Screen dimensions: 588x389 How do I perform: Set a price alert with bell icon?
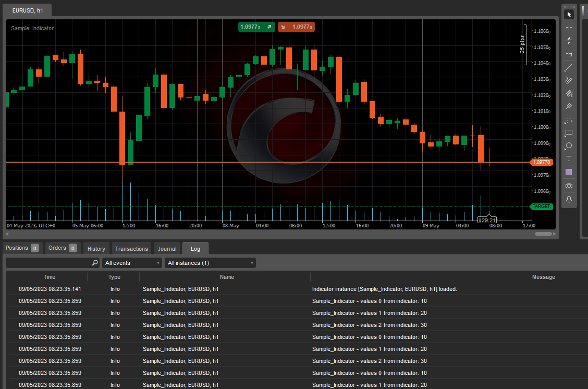(569, 199)
